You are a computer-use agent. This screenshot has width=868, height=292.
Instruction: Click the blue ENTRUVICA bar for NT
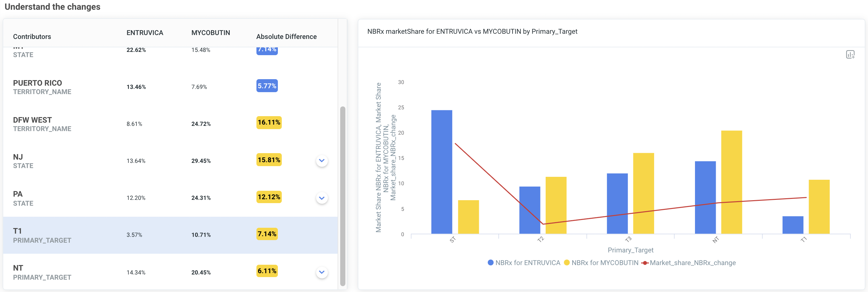pyautogui.click(x=705, y=197)
